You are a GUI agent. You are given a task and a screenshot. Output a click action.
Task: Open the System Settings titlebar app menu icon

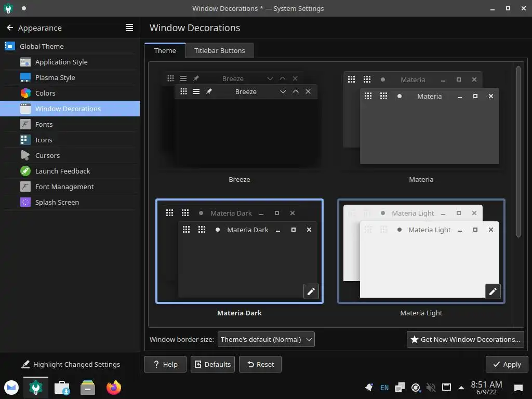pyautogui.click(x=8, y=8)
